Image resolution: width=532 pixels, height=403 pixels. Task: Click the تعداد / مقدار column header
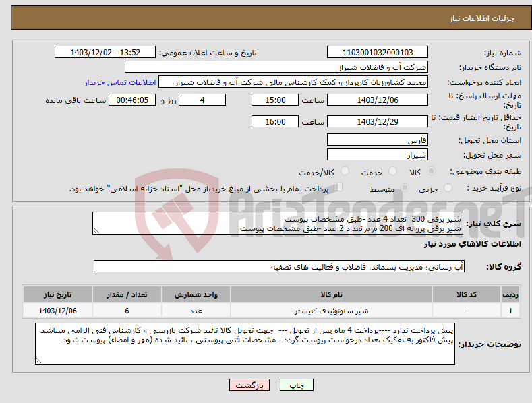[x=127, y=294]
